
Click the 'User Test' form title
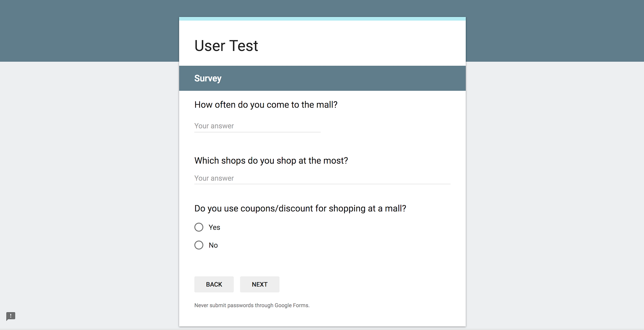coord(226,46)
